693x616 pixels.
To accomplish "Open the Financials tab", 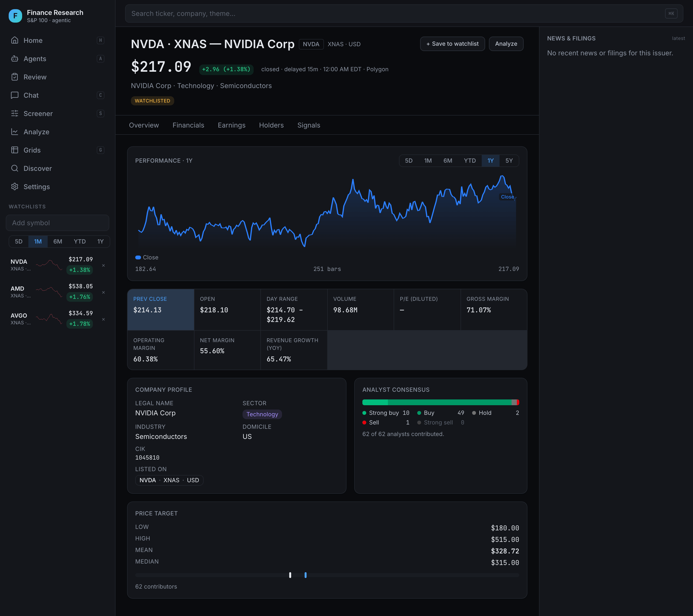I will point(188,125).
